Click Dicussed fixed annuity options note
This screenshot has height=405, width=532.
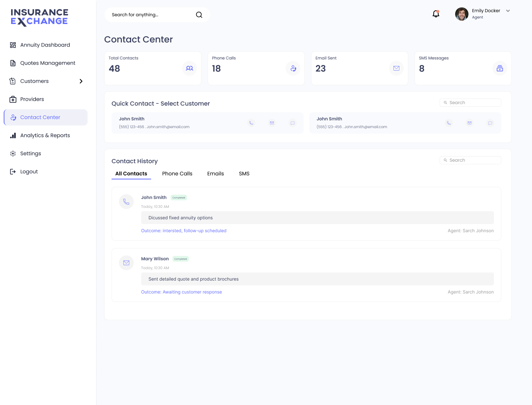click(x=317, y=218)
